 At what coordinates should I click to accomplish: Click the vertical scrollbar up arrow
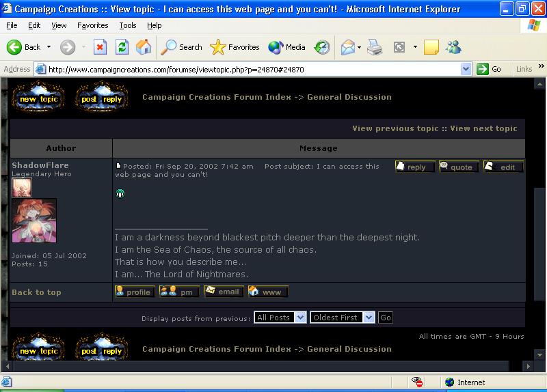tap(539, 84)
